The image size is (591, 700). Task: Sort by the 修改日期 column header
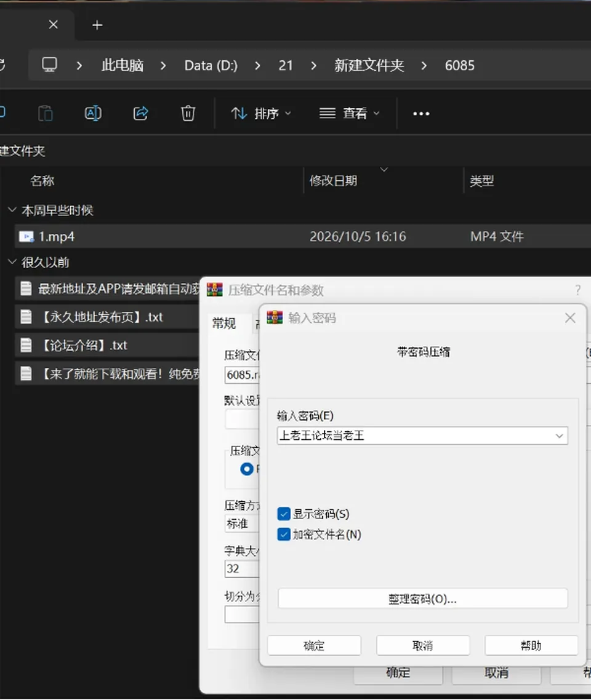click(x=333, y=181)
